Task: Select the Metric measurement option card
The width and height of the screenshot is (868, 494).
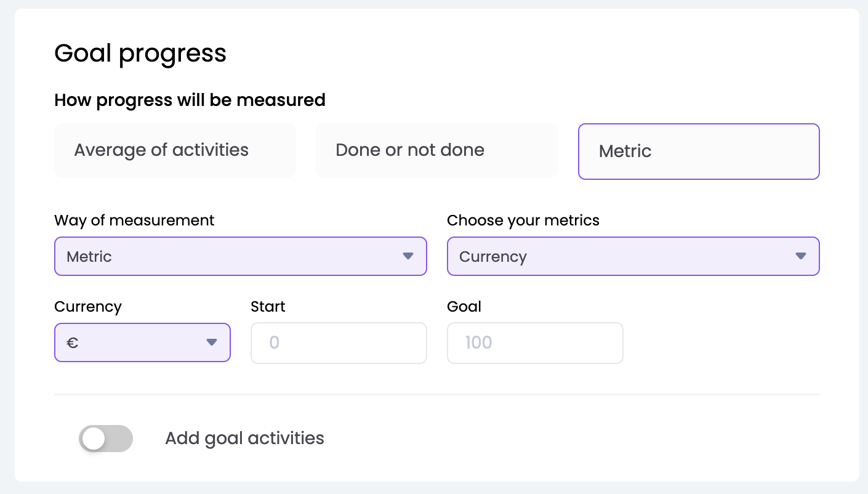Action: coord(698,152)
